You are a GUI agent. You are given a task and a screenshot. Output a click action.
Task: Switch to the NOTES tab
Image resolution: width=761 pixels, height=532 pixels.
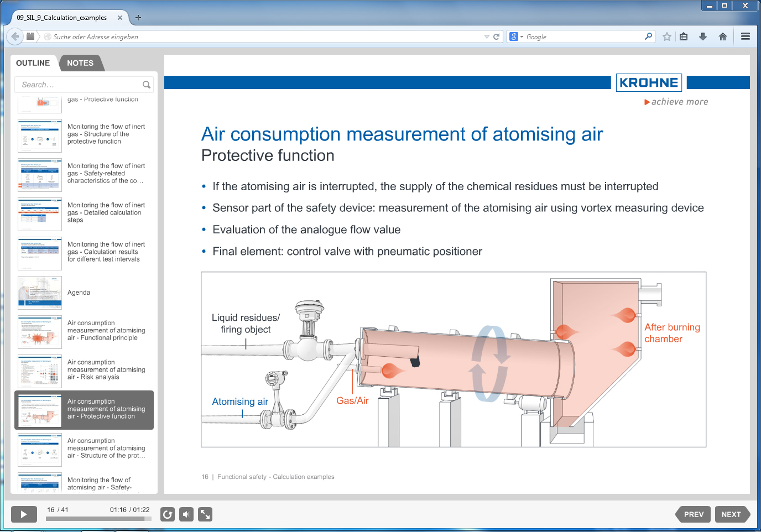80,63
